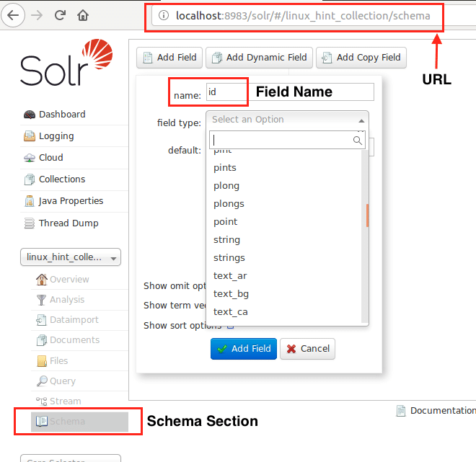
Task: Click the Collections documents icon
Action: click(30, 179)
